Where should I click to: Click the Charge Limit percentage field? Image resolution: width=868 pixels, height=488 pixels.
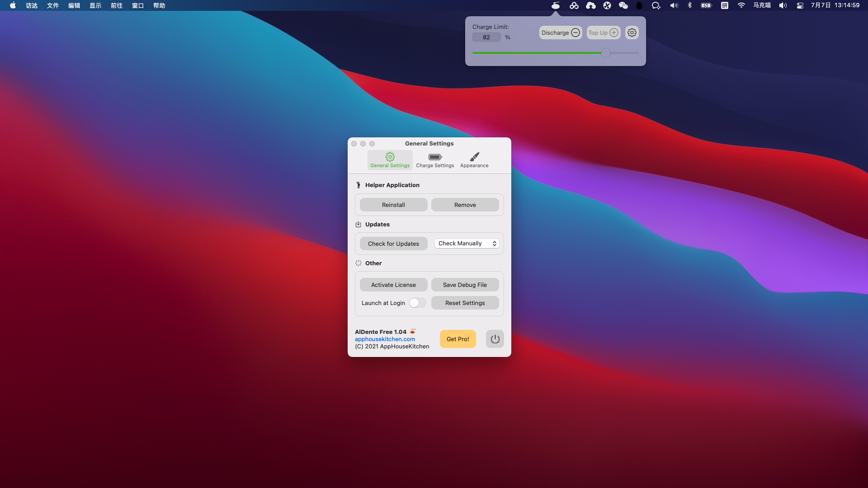pos(486,38)
